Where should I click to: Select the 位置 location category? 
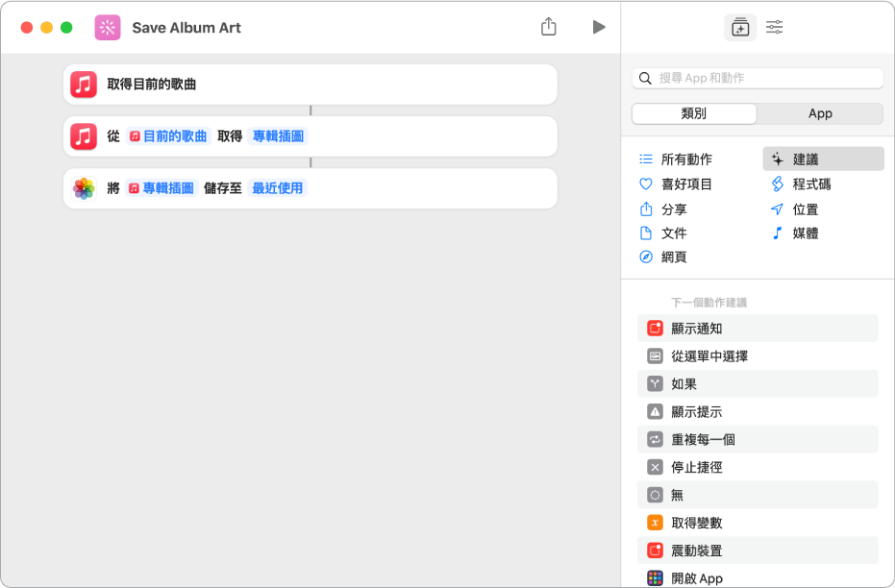[x=818, y=208]
